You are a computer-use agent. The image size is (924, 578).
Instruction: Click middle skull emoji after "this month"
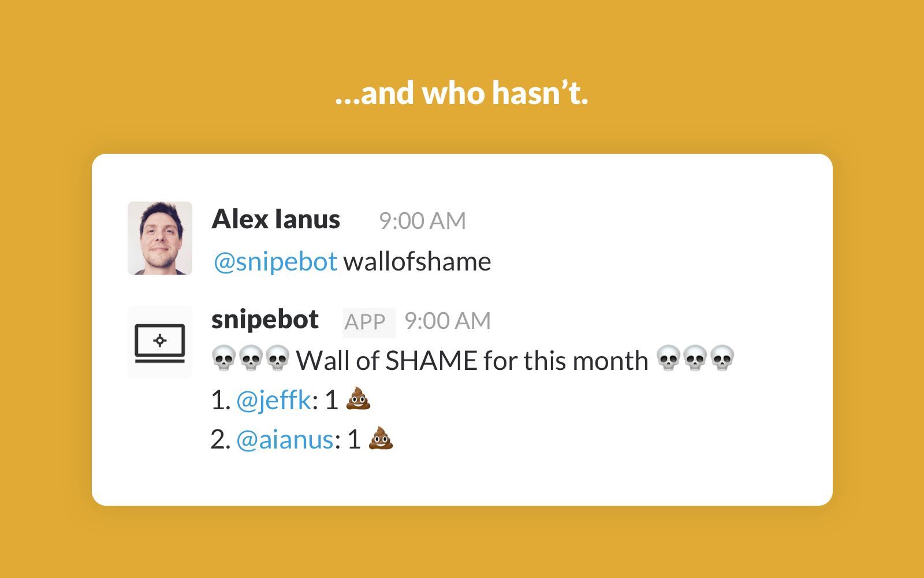tap(695, 358)
